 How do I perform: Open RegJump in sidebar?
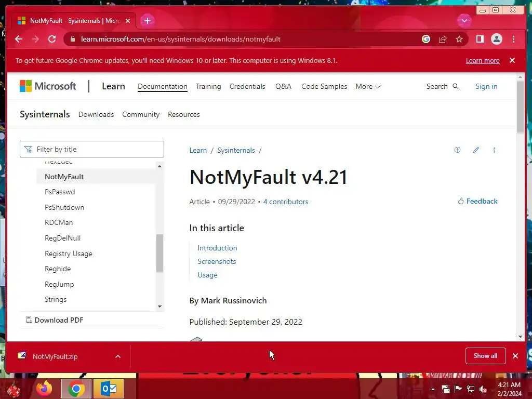(59, 284)
